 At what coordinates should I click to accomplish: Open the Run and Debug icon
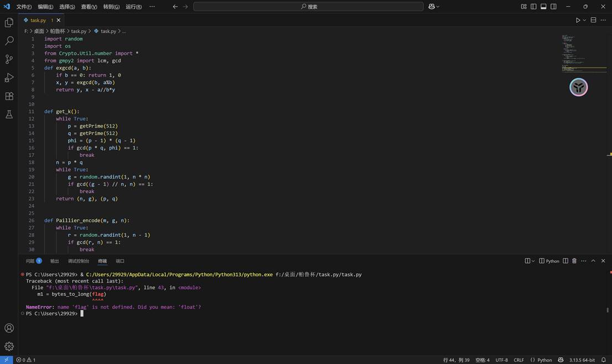click(8, 77)
